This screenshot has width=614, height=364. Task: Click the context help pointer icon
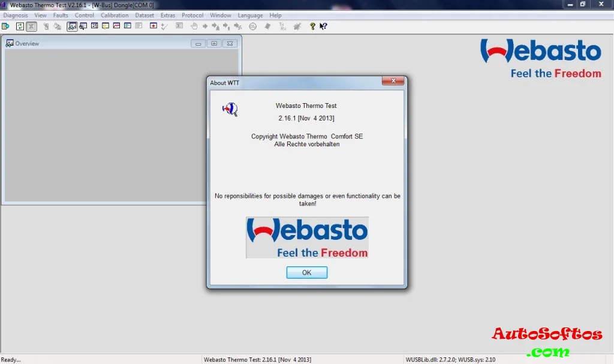(x=323, y=26)
